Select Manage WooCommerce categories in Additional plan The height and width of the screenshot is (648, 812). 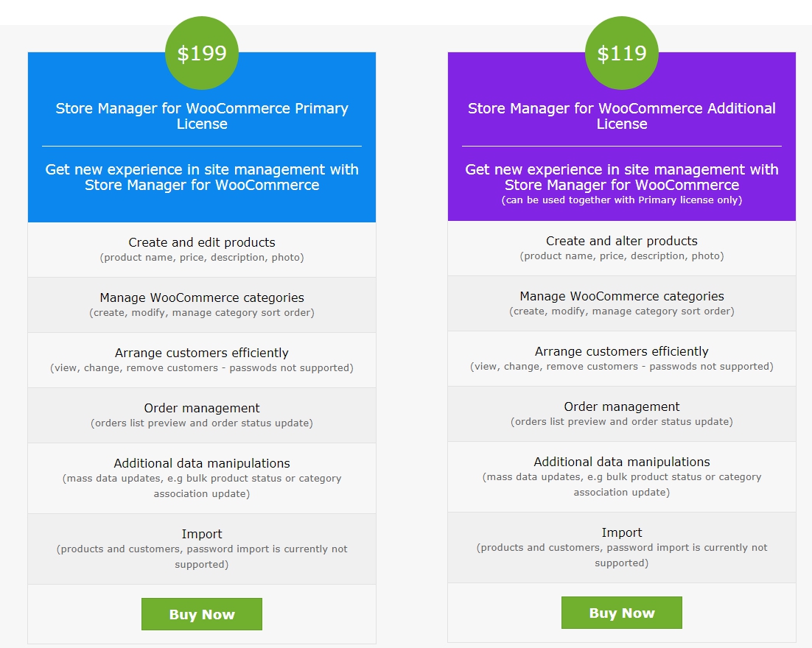(621, 296)
